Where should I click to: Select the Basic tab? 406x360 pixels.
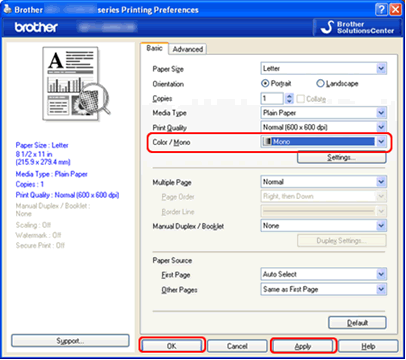tap(154, 48)
